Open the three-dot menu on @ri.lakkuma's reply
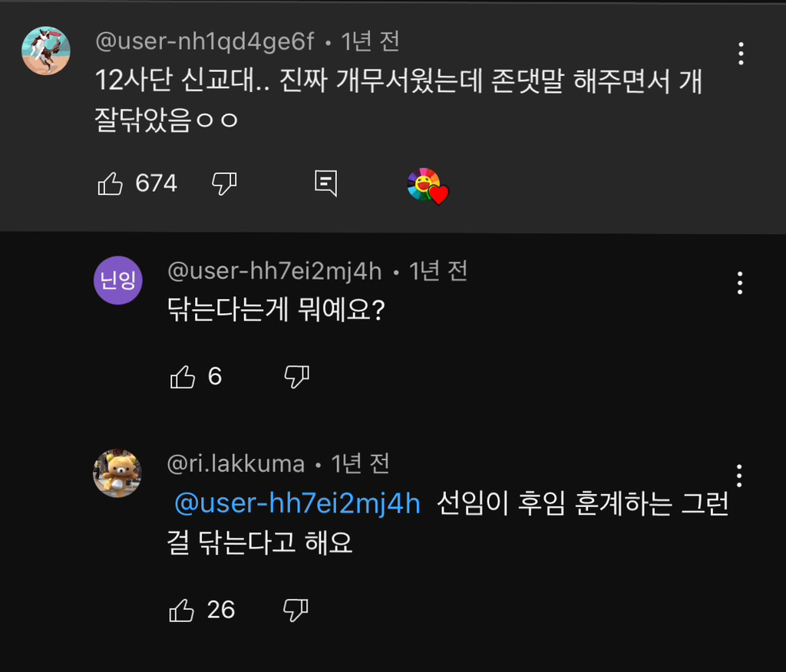 tap(740, 476)
